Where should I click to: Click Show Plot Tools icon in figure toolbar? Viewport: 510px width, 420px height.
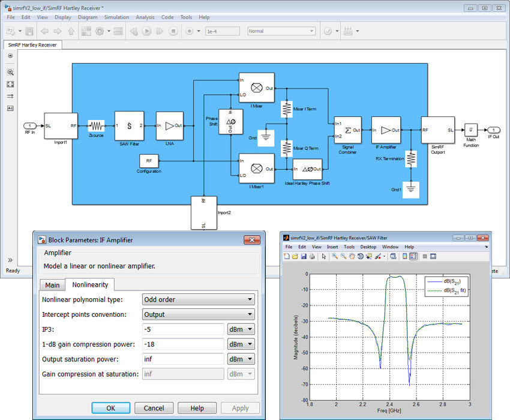(x=433, y=256)
